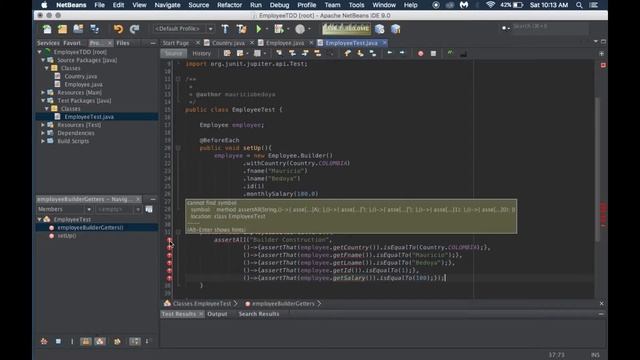
Task: Click Classes.EmployeeTest breadcrumb
Action: (202, 303)
